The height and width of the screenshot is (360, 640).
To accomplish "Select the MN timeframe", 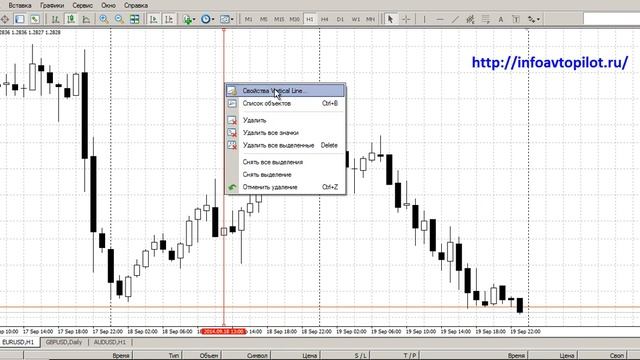I will point(370,19).
